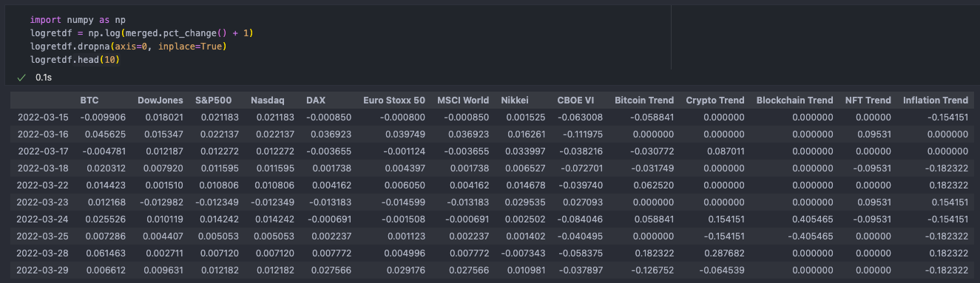Screen dimensions: 980x283
Task: Click the green execution success checkmark
Action: [x=21, y=77]
